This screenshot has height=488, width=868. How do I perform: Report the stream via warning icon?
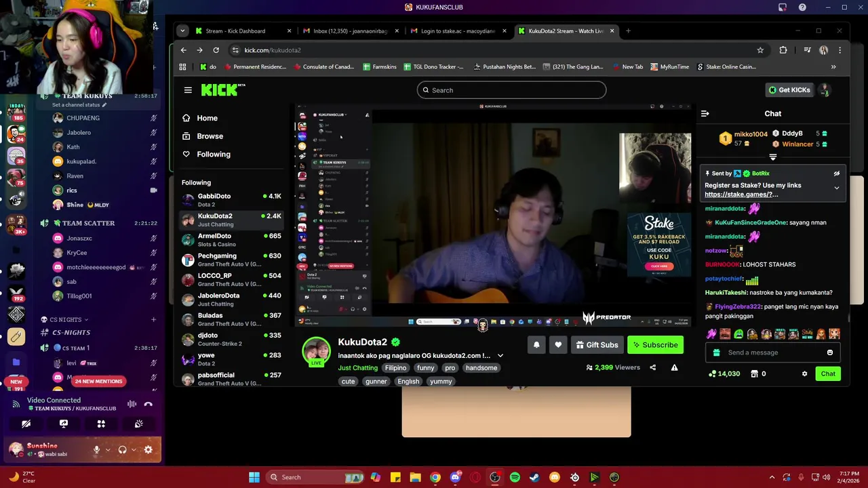tap(674, 367)
